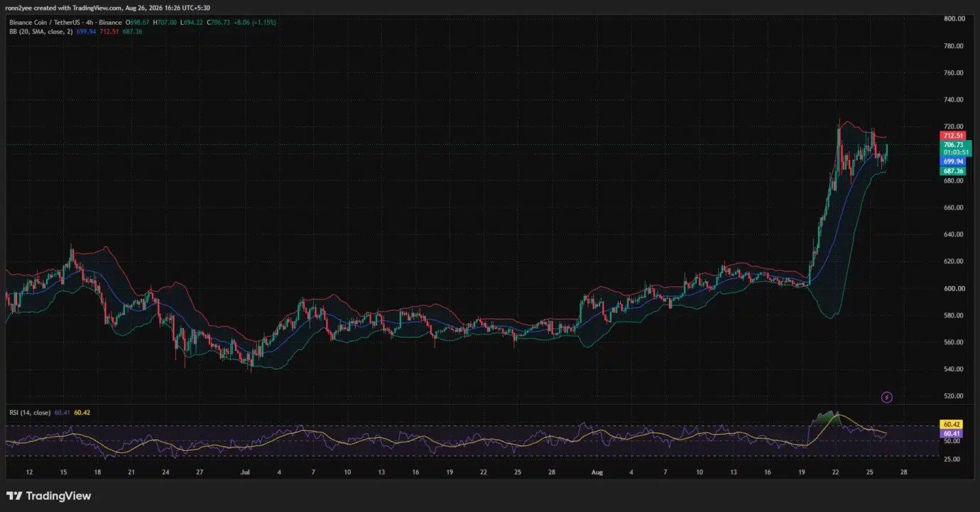Viewport: 980px width, 512px height.
Task: Click date label 18 on the time axis
Action: coord(97,472)
